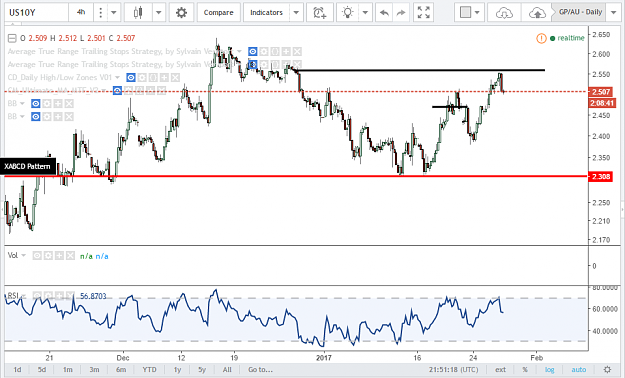The height and width of the screenshot is (378, 625).
Task: Click the 21:51:18 (UTC) timezone clock
Action: click(x=453, y=370)
